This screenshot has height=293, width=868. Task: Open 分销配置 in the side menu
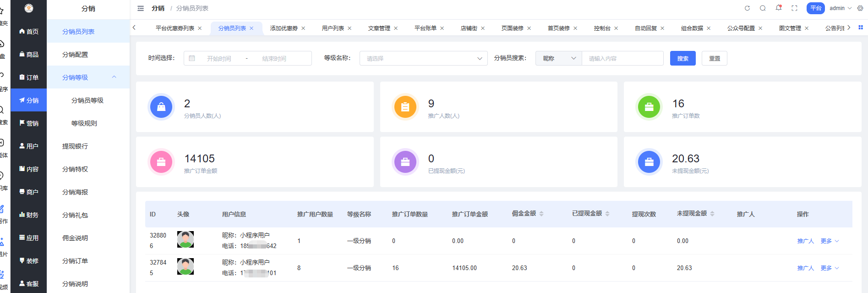(75, 55)
